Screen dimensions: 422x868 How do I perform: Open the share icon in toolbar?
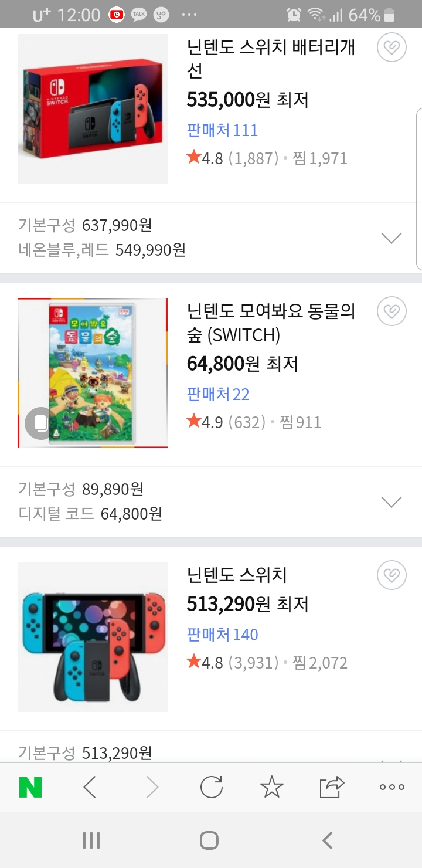click(332, 787)
